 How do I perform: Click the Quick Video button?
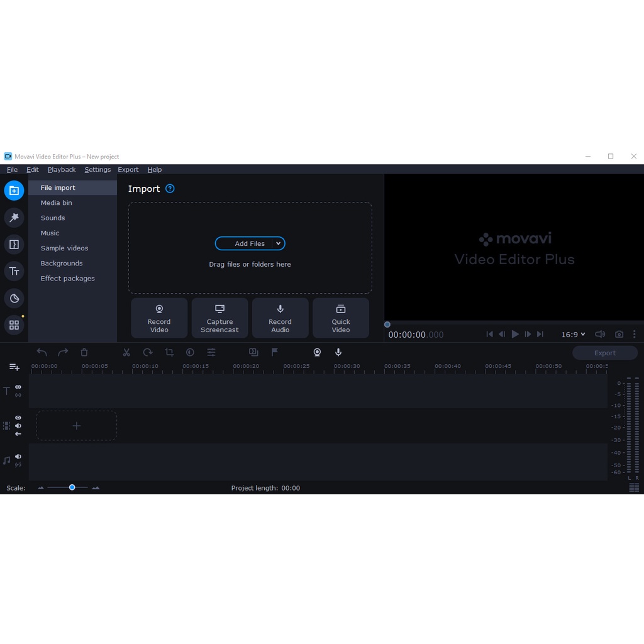point(341,318)
